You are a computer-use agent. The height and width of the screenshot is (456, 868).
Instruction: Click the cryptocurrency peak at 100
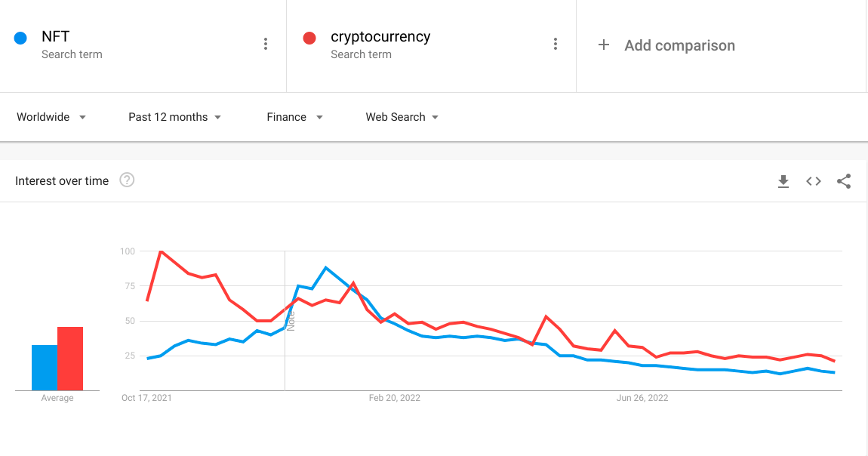[x=161, y=251]
